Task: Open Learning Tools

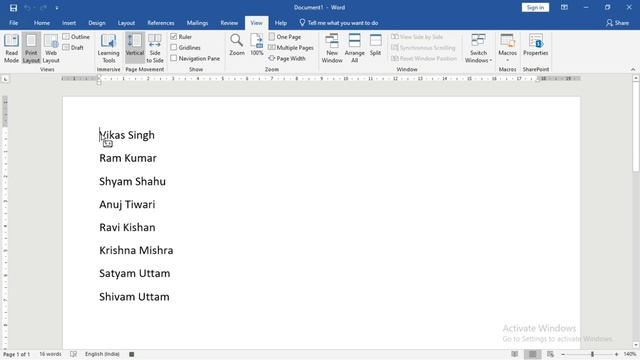Action: point(109,48)
